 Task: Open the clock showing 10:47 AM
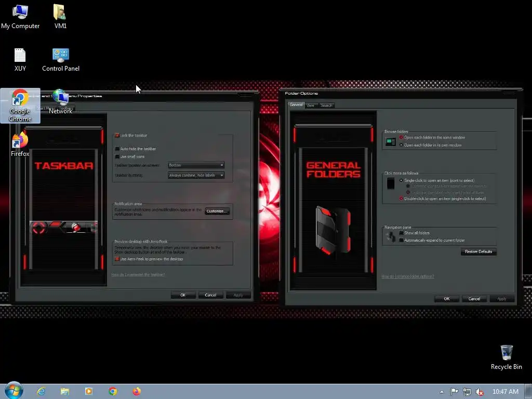click(x=505, y=392)
